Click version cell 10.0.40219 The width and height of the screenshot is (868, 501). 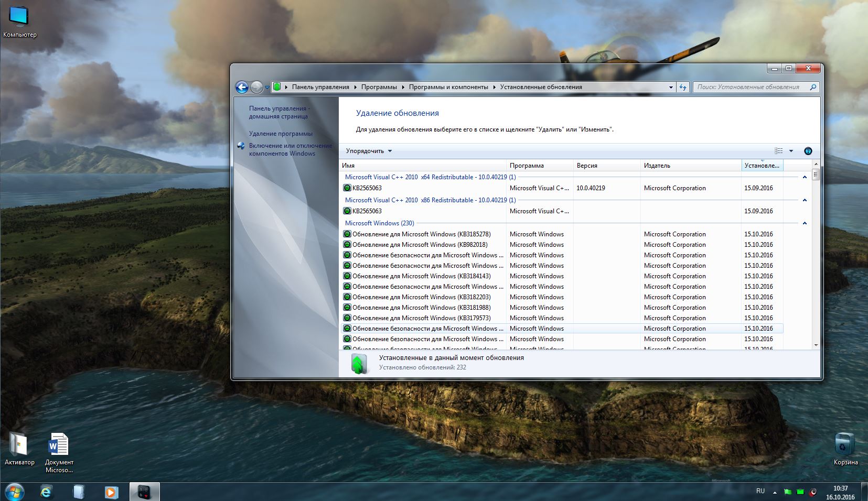pyautogui.click(x=591, y=188)
